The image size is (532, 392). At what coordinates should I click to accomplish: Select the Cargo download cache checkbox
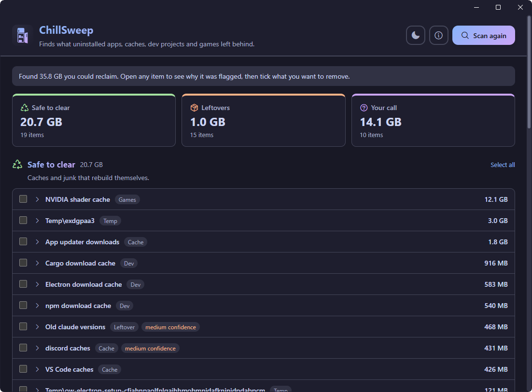tap(23, 263)
